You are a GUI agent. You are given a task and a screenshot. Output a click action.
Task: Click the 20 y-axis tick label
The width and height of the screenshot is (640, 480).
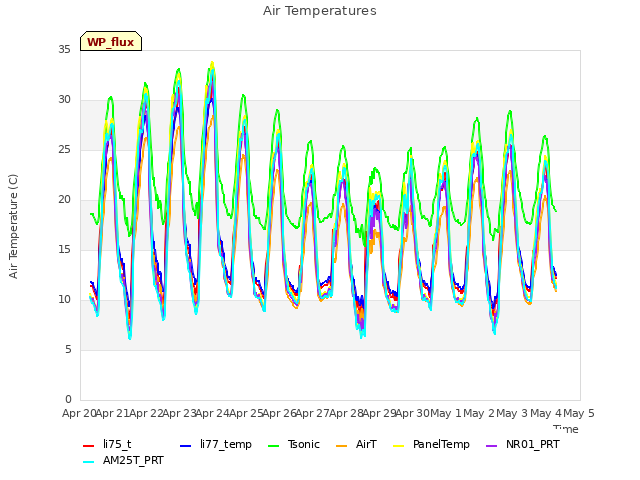pos(64,199)
